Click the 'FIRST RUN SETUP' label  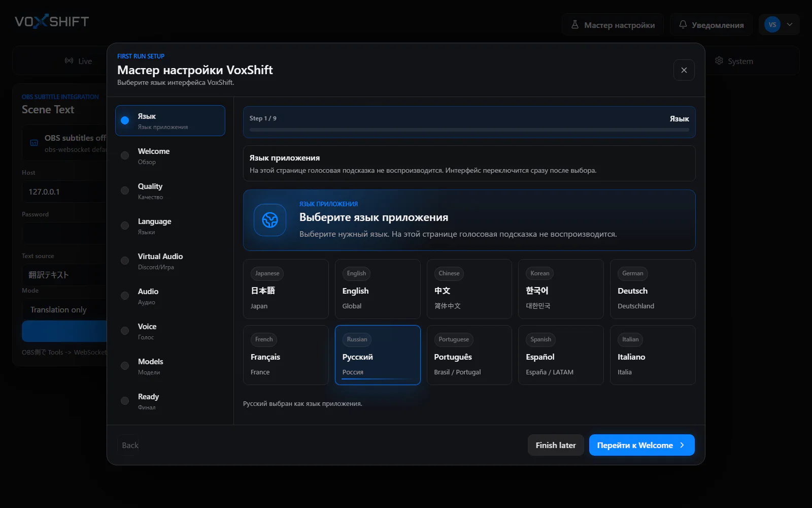[x=141, y=56]
